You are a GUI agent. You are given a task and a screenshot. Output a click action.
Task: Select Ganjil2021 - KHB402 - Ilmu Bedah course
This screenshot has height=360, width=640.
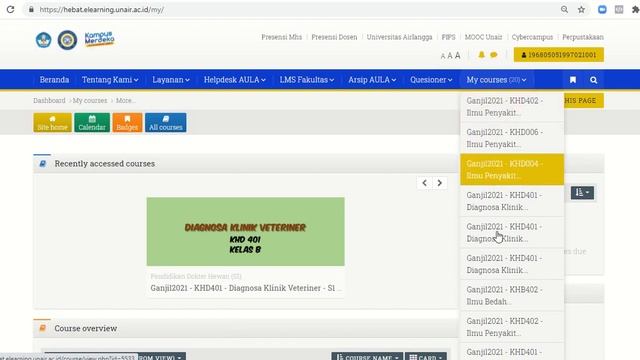[512, 295]
